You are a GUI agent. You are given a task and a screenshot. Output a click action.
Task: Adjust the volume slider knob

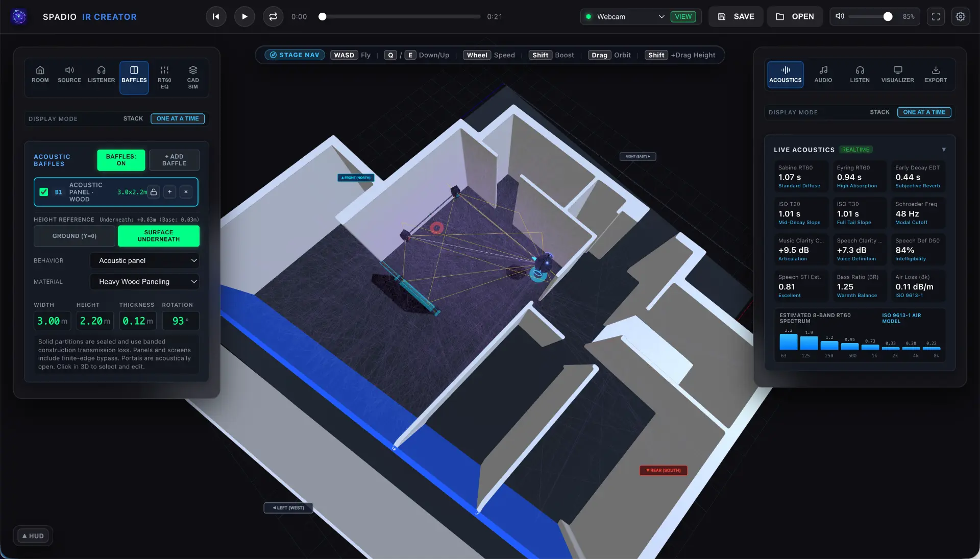coord(888,17)
